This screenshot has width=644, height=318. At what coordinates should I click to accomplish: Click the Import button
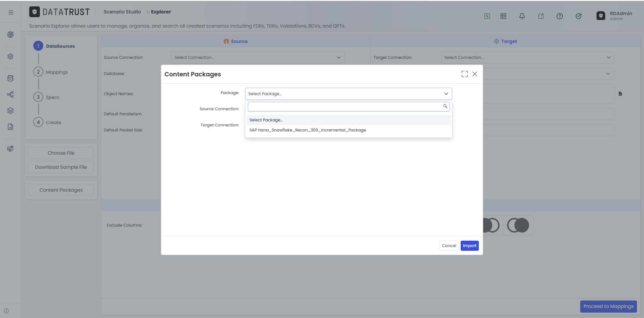(469, 246)
